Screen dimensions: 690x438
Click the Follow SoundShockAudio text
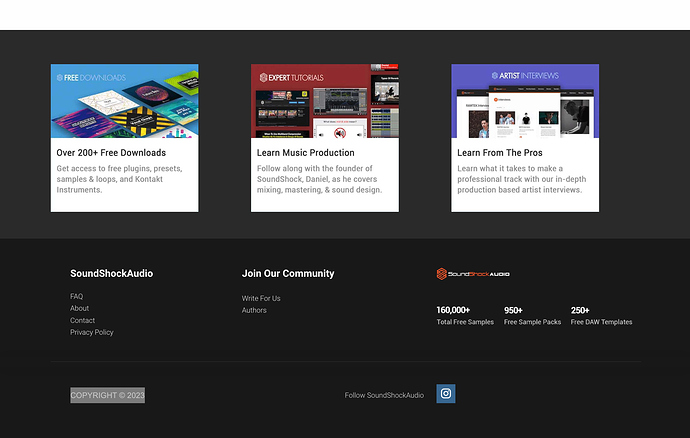click(384, 395)
